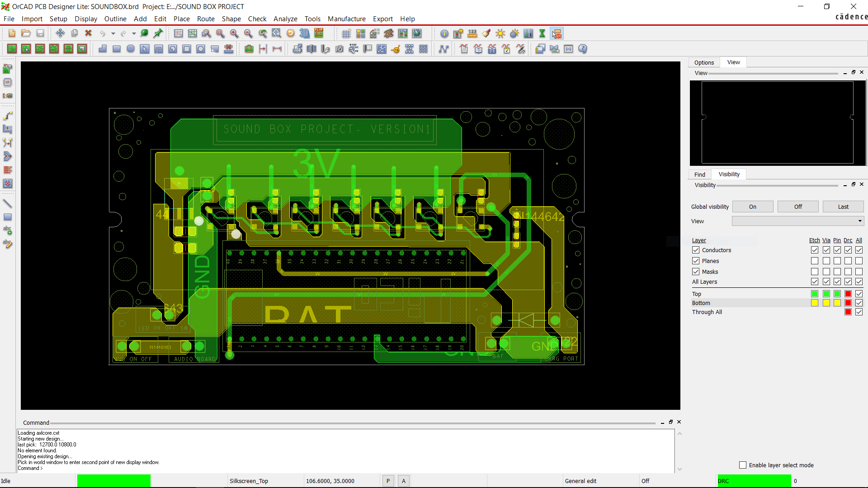
Task: Toggle the grid icon in toolbar
Action: 346,33
